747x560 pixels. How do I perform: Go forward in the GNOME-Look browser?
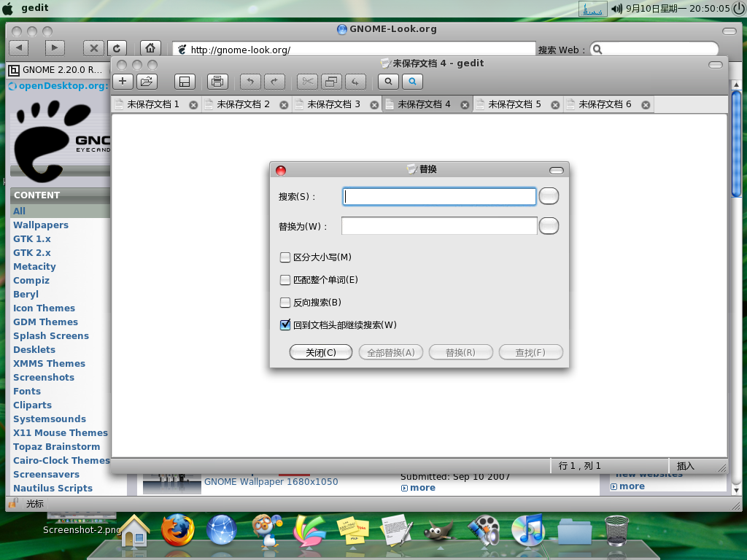pyautogui.click(x=55, y=48)
